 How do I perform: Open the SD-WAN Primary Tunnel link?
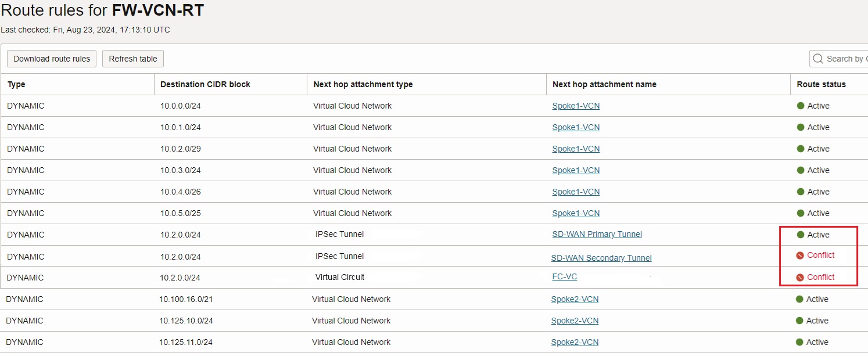click(x=597, y=235)
